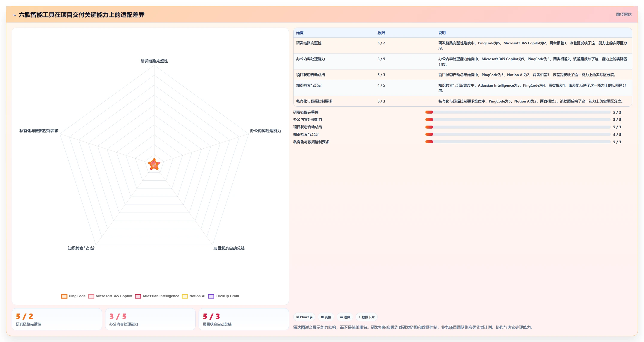The image size is (644, 342).
Task: Toggle Notion AI legend item
Action: [x=193, y=296]
